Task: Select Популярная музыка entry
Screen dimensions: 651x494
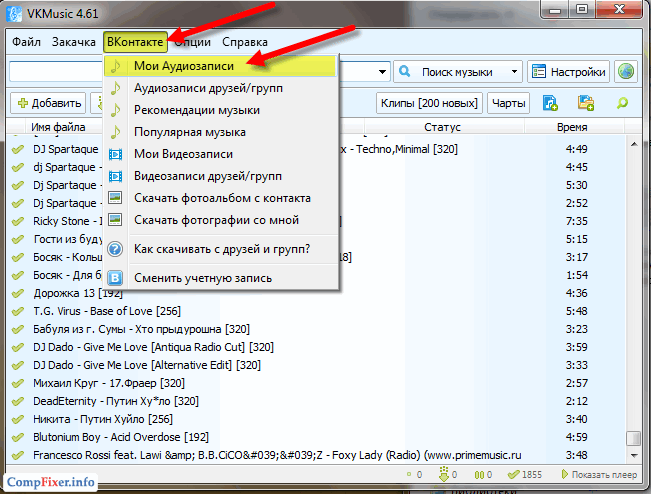Action: (x=220, y=132)
